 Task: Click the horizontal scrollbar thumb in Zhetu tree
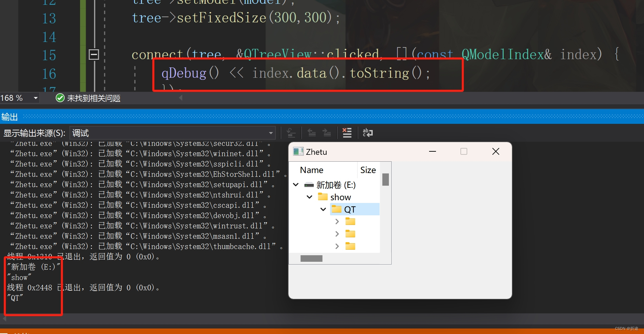pyautogui.click(x=312, y=259)
